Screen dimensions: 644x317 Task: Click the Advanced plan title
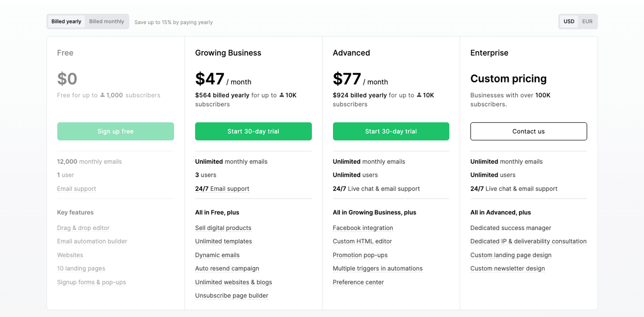coord(351,53)
